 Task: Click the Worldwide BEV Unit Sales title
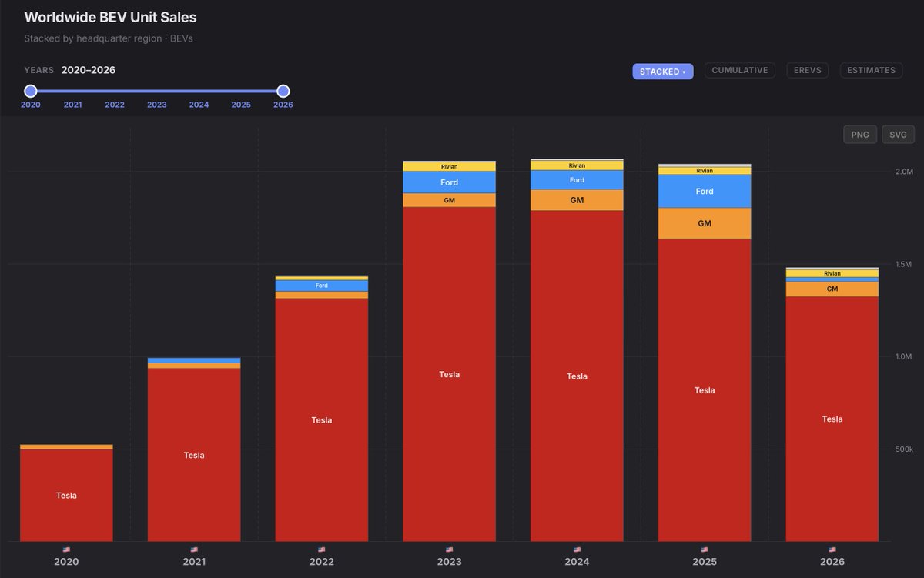pyautogui.click(x=110, y=17)
